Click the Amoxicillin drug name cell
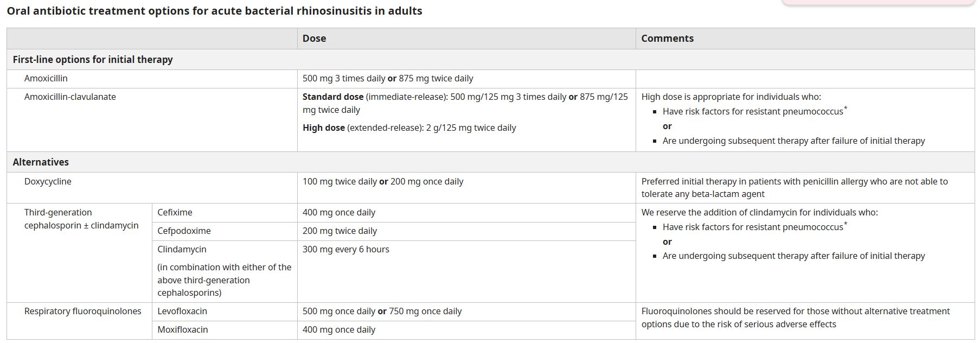Image resolution: width=980 pixels, height=343 pixels. [46, 79]
